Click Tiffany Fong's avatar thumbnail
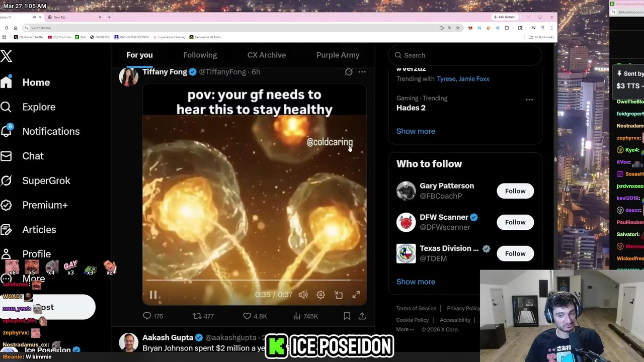Image resolution: width=644 pixels, height=362 pixels. [x=128, y=77]
